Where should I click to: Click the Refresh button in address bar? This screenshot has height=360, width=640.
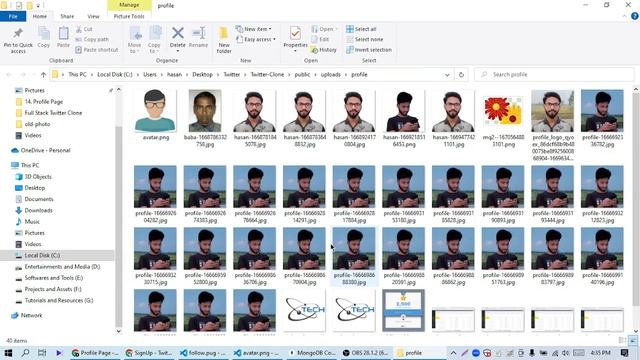click(x=461, y=75)
